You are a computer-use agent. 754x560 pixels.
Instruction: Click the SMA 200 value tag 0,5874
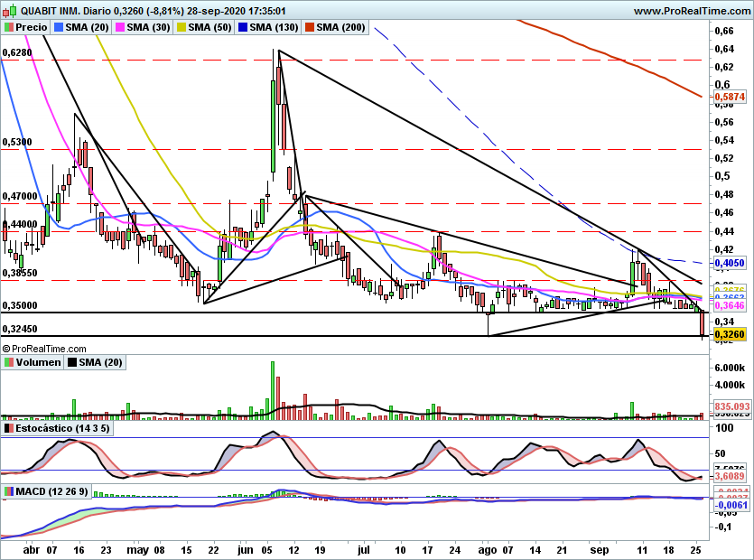tap(730, 97)
